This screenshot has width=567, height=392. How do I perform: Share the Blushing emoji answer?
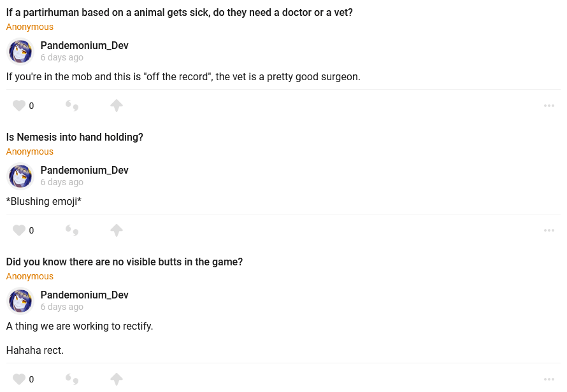point(117,230)
